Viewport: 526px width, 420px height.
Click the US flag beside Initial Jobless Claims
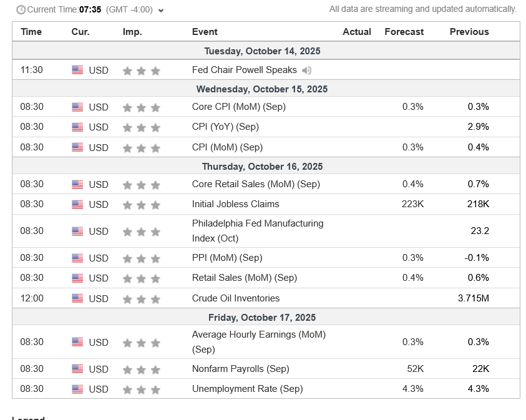(x=77, y=205)
